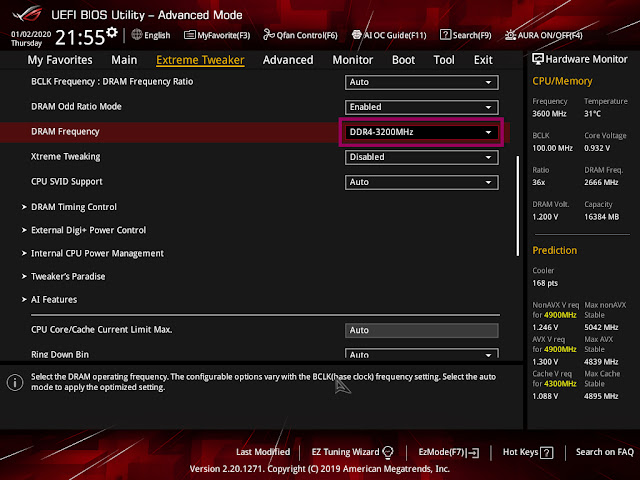
Task: Click DRAM Volt. 1.200 V value
Action: click(545, 217)
